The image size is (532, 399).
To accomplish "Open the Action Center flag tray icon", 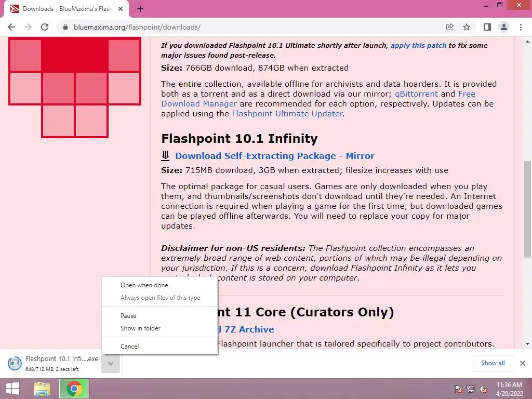I will coord(458,389).
